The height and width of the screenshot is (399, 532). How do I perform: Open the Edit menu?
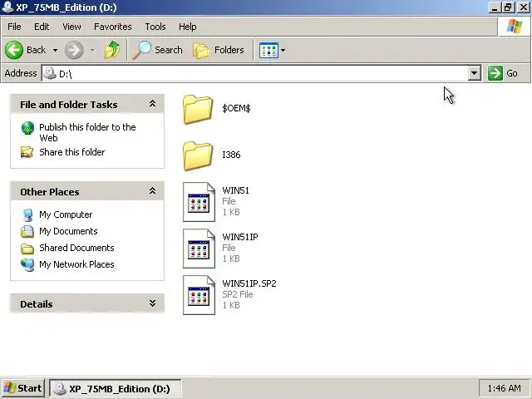(x=42, y=27)
